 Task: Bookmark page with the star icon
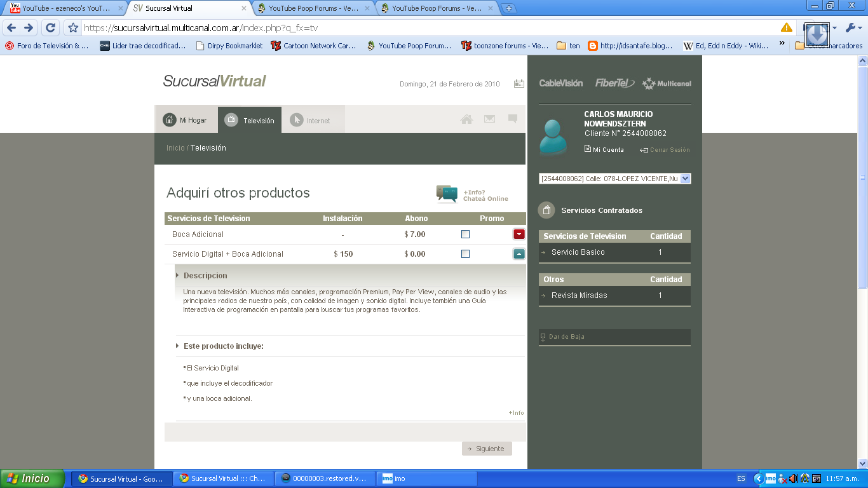73,28
